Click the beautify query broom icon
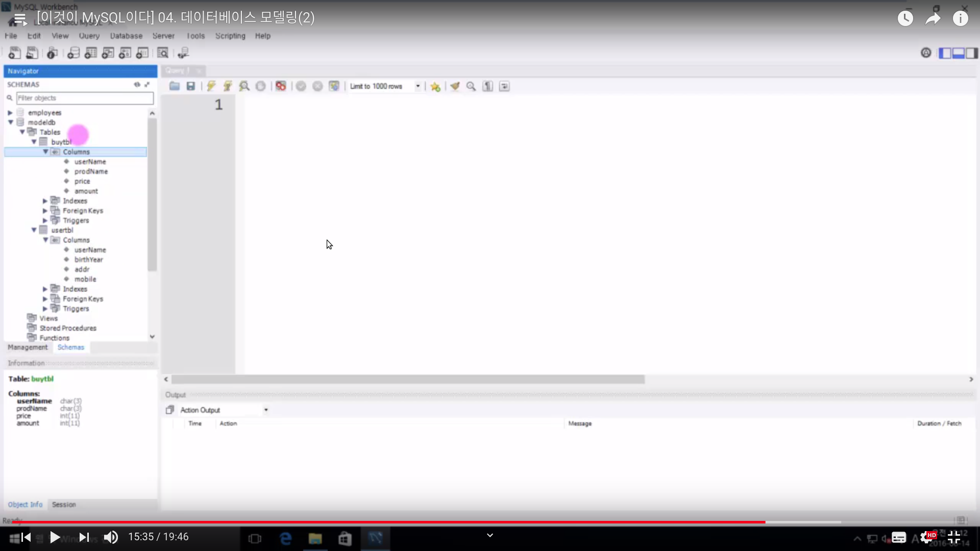The image size is (980, 551). point(455,86)
